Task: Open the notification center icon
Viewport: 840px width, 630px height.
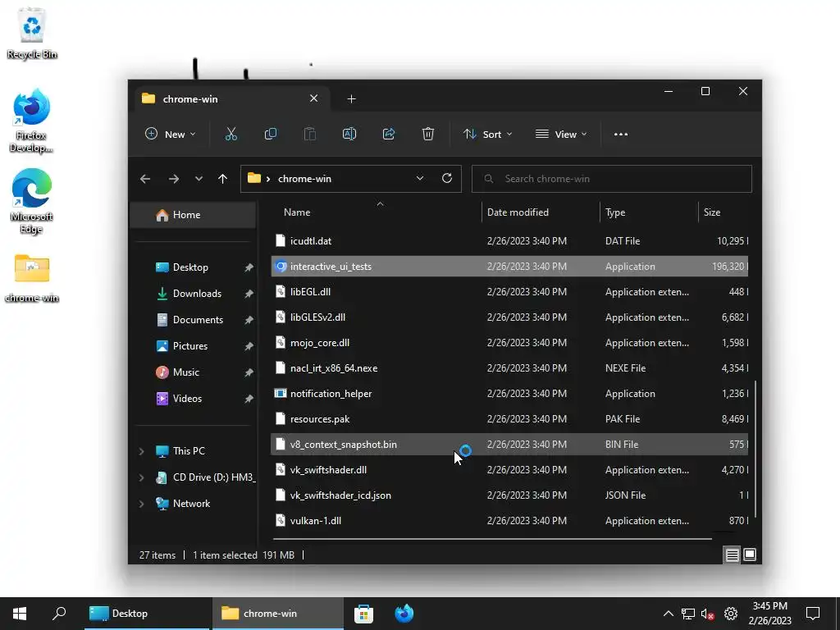Action: click(x=813, y=614)
